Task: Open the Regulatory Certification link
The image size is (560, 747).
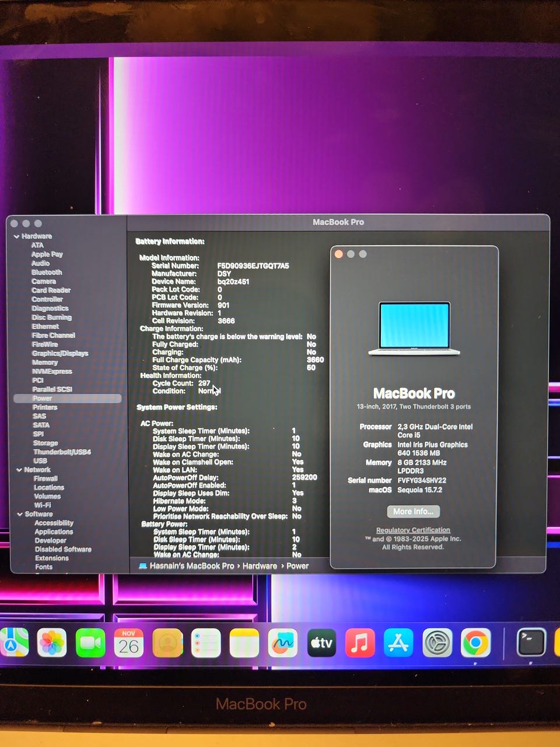Action: point(413,530)
